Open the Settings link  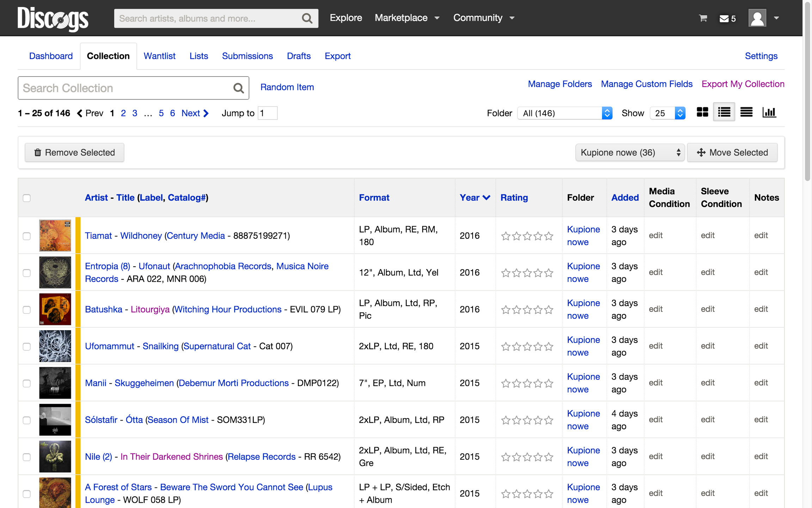(x=761, y=56)
